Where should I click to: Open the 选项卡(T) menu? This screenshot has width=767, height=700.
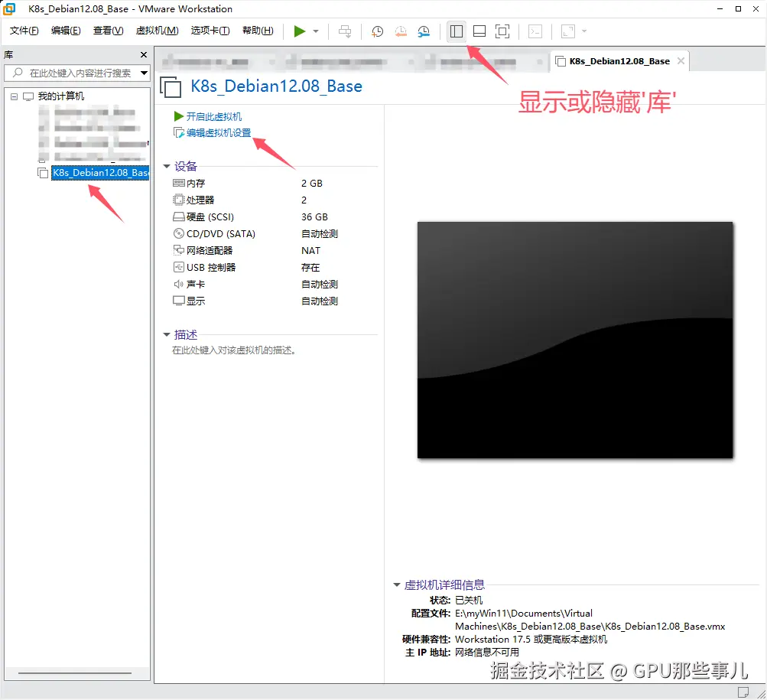[210, 31]
